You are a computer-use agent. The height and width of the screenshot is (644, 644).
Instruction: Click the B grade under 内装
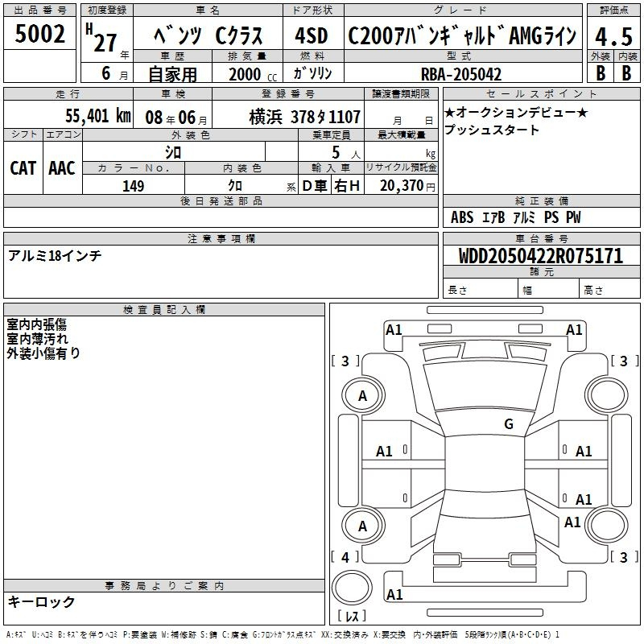[626, 73]
